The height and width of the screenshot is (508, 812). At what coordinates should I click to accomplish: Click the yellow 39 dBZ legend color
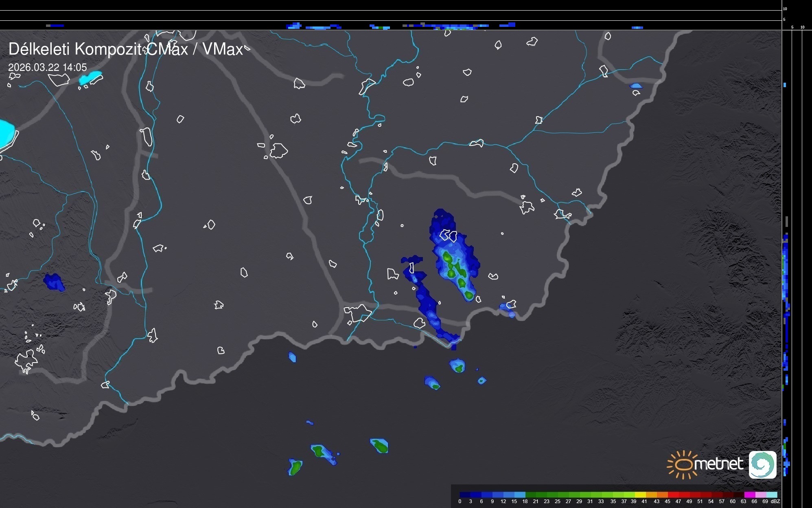[640, 495]
